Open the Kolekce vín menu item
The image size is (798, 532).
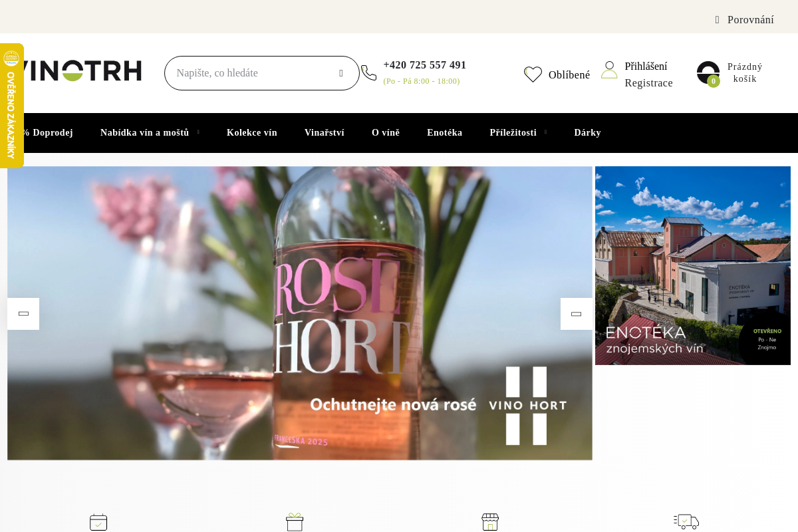(251, 132)
